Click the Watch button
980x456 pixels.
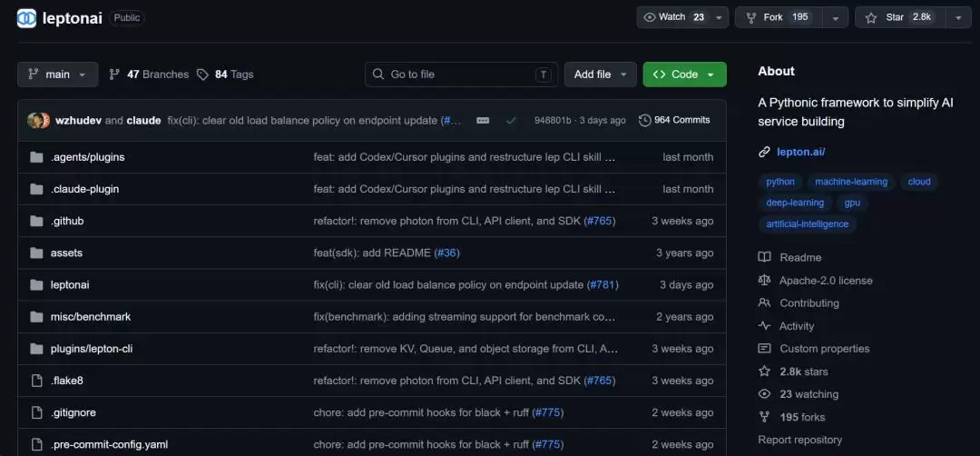click(675, 17)
